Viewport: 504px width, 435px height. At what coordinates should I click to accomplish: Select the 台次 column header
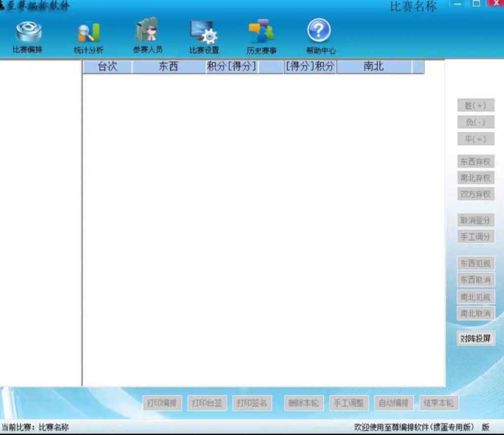point(107,67)
